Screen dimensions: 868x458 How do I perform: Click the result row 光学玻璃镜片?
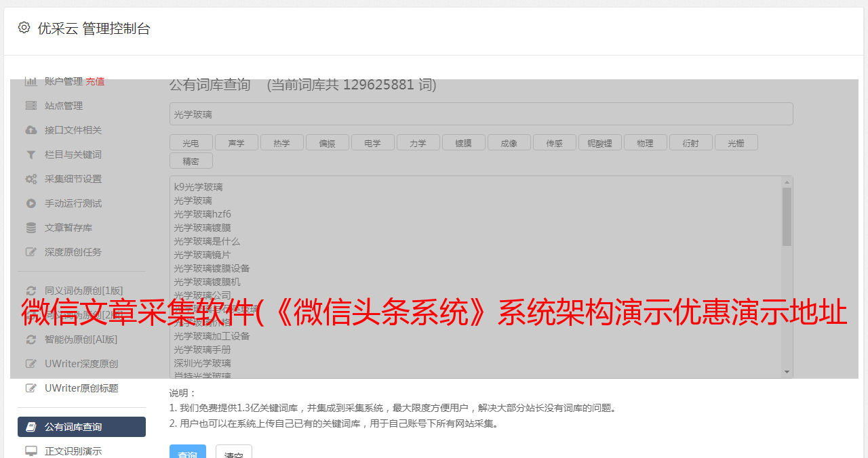(202, 255)
